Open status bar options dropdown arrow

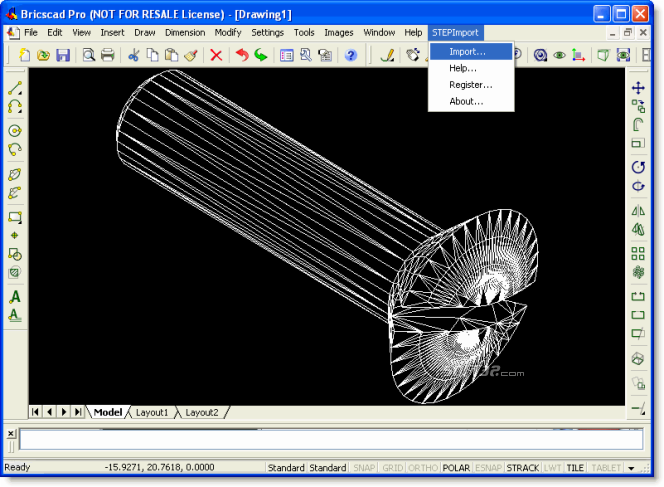pos(631,468)
